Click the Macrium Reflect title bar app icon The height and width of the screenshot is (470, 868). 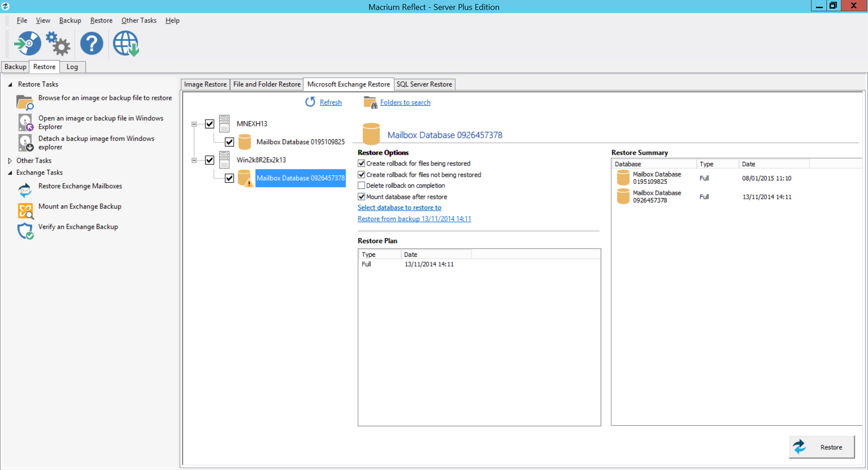point(5,6)
